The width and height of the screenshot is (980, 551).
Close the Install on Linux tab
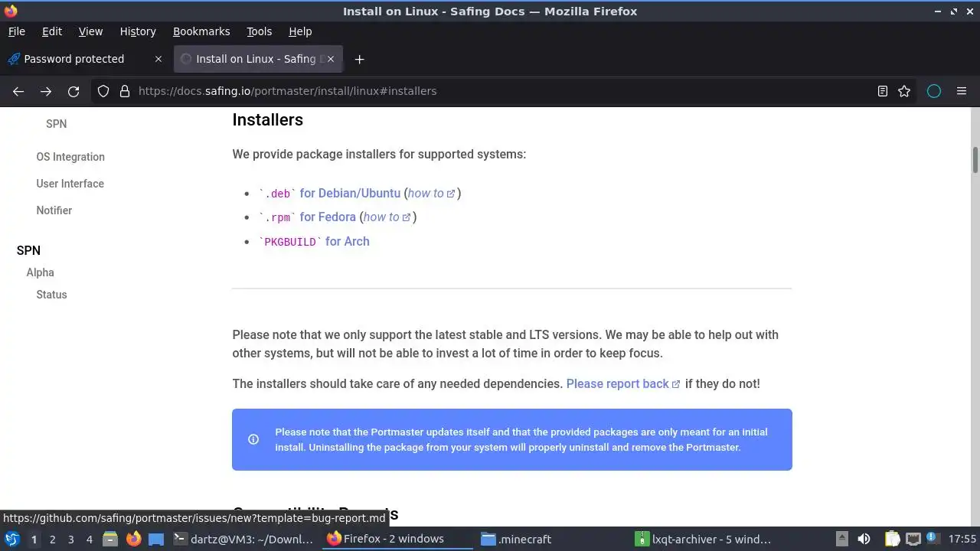331,59
